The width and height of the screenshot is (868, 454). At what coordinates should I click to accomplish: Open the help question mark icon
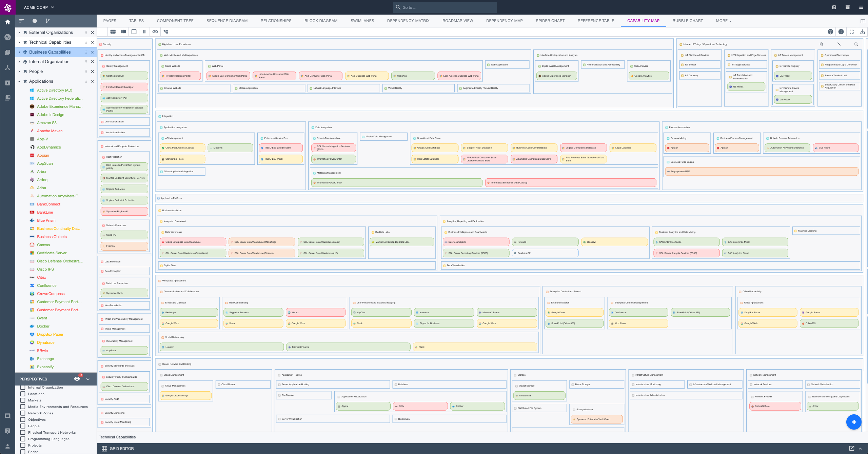[x=830, y=32]
